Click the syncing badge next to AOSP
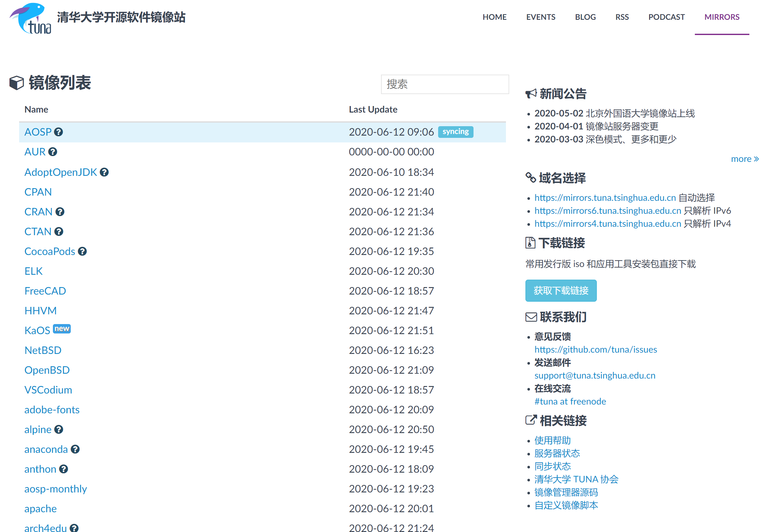 tap(455, 132)
